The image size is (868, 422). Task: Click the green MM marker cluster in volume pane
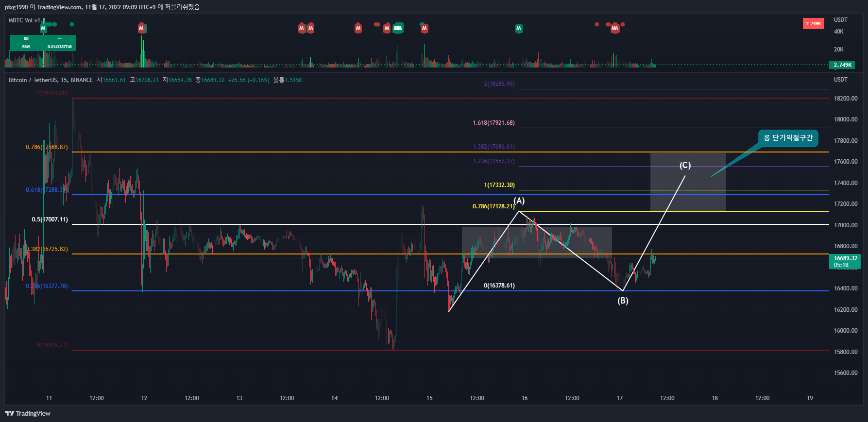(x=398, y=28)
